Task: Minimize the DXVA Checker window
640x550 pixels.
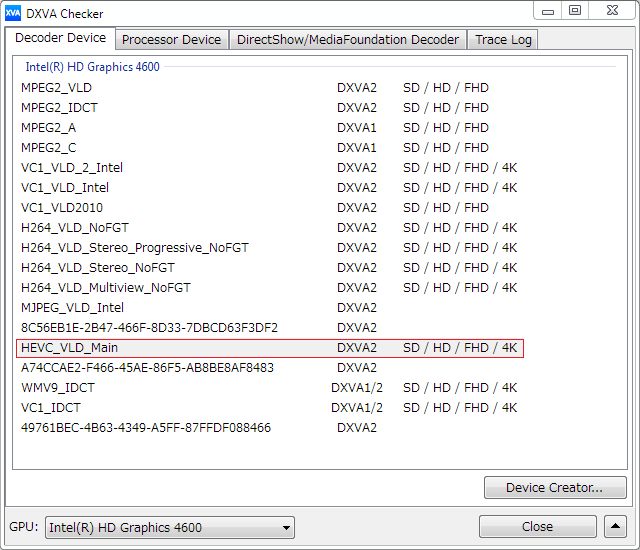Action: (x=548, y=11)
